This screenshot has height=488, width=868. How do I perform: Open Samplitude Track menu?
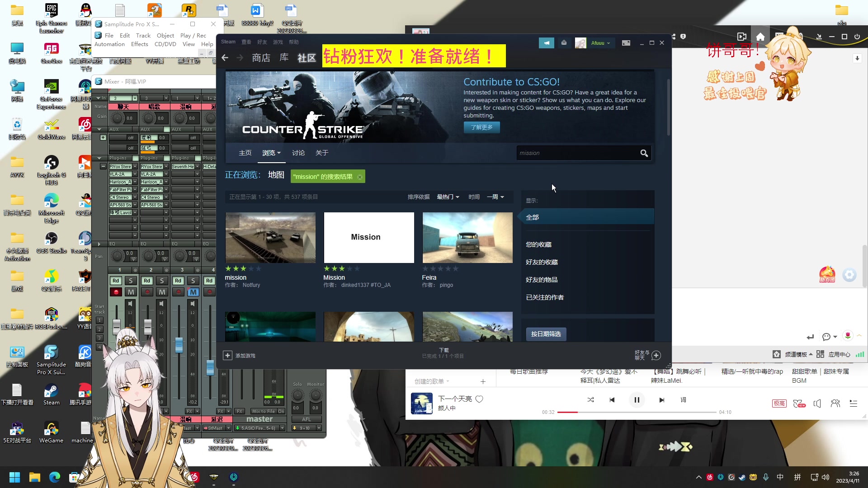coord(143,36)
